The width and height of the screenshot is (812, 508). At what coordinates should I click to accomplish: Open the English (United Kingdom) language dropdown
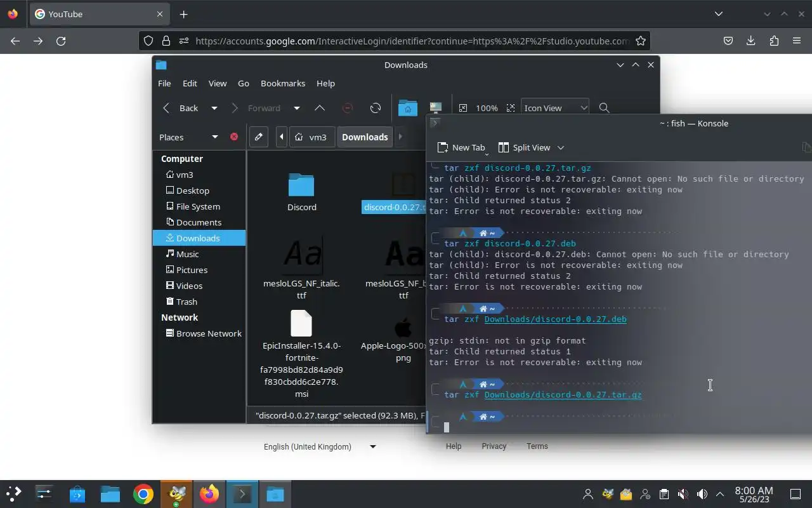pyautogui.click(x=320, y=446)
